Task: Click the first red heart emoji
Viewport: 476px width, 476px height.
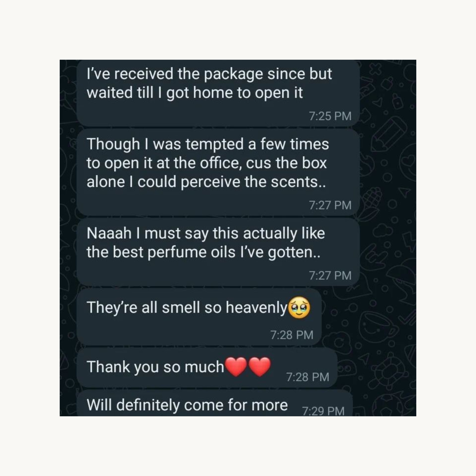Action: pyautogui.click(x=236, y=367)
